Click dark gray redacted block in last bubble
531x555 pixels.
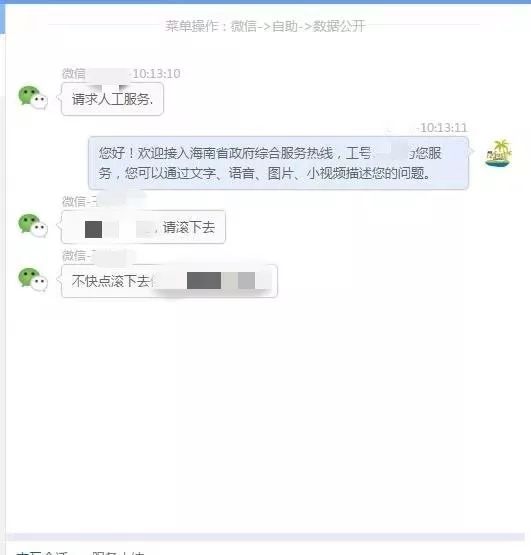(x=204, y=280)
